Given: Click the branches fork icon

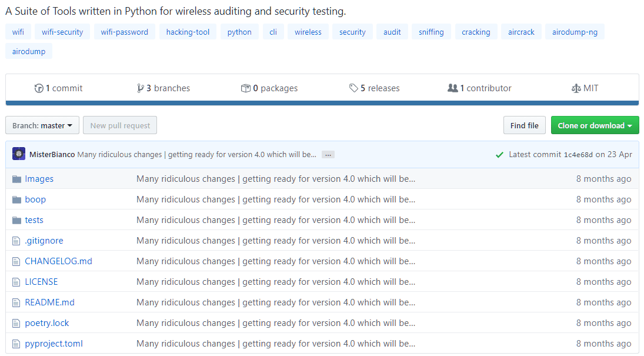Looking at the screenshot, I should 140,88.
